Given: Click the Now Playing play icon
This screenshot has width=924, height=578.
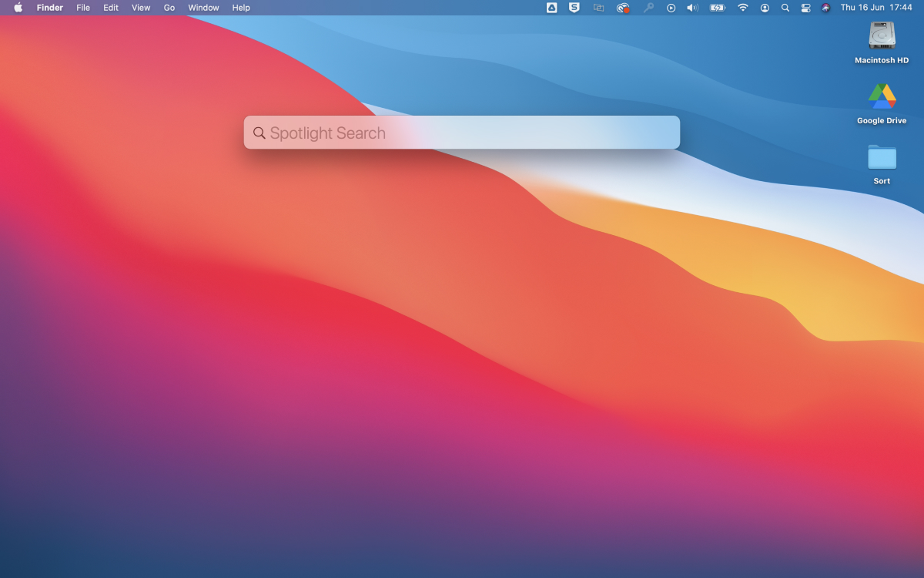Looking at the screenshot, I should pyautogui.click(x=671, y=8).
